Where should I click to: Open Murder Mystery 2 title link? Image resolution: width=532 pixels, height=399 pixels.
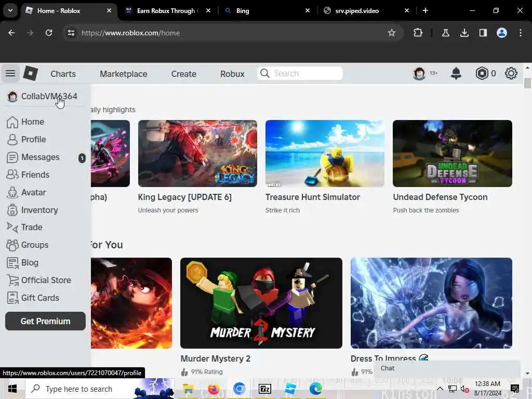click(216, 358)
